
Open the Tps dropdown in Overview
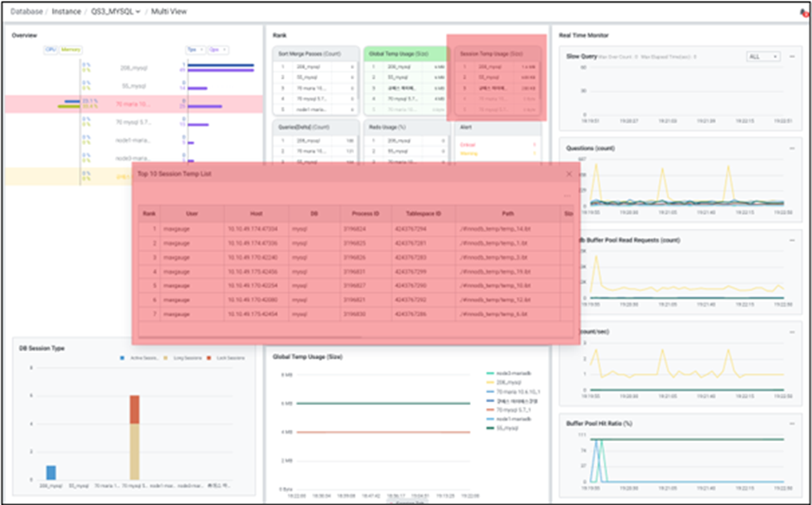pos(193,50)
